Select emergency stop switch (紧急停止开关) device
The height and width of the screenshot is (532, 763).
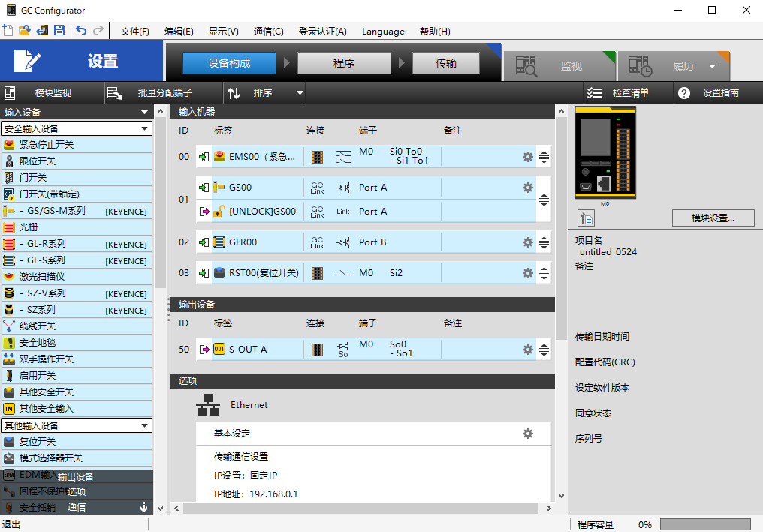point(47,145)
